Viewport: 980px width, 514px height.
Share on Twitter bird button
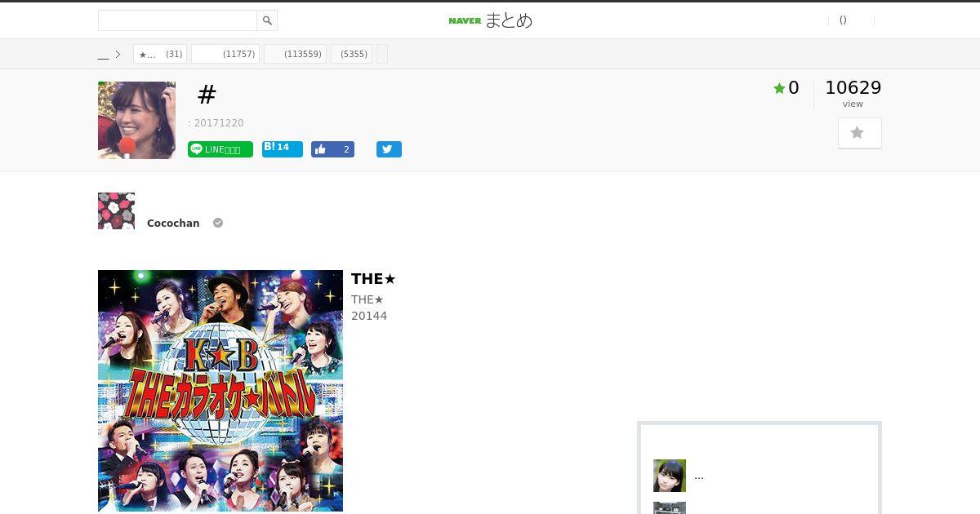coord(389,149)
